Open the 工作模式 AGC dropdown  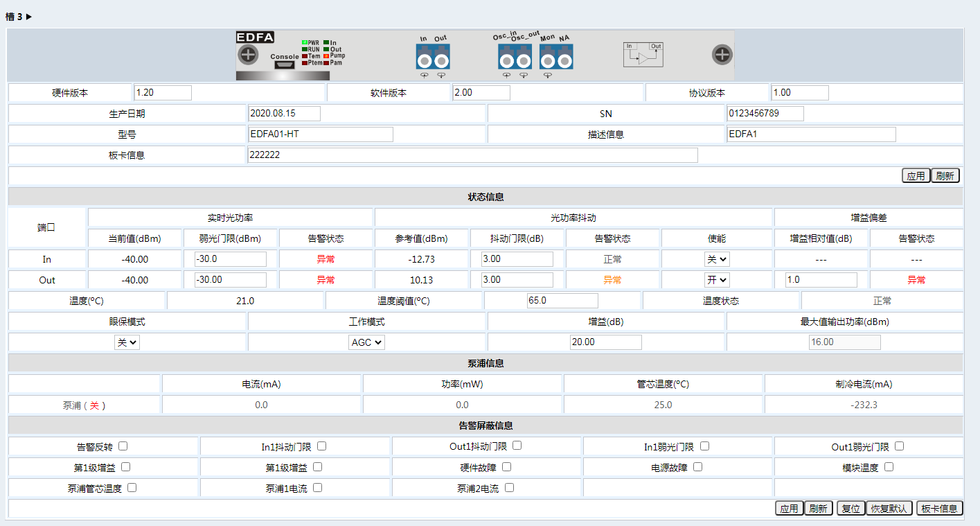(366, 342)
